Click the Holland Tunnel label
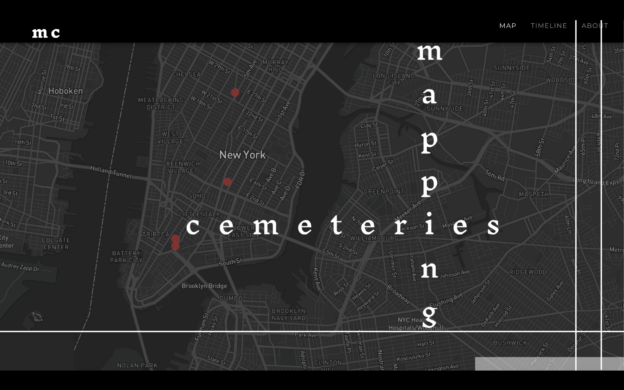The height and width of the screenshot is (390, 624). (x=110, y=171)
